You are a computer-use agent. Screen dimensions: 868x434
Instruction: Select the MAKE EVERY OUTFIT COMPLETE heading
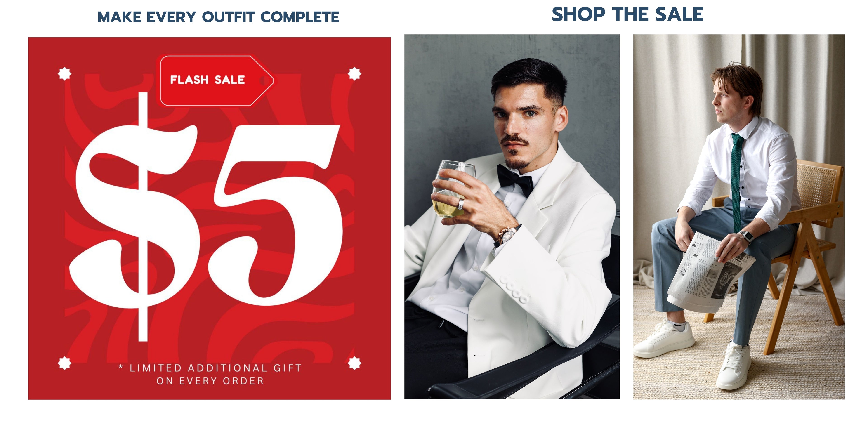218,17
